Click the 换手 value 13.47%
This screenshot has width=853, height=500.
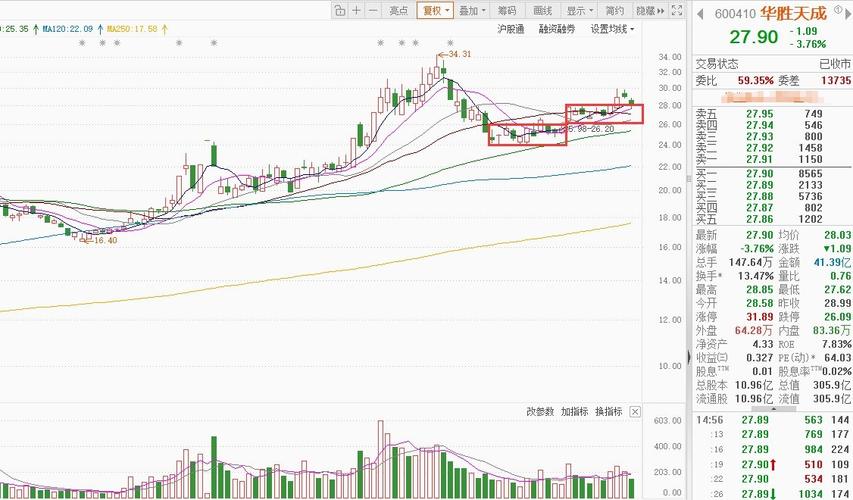(756, 276)
